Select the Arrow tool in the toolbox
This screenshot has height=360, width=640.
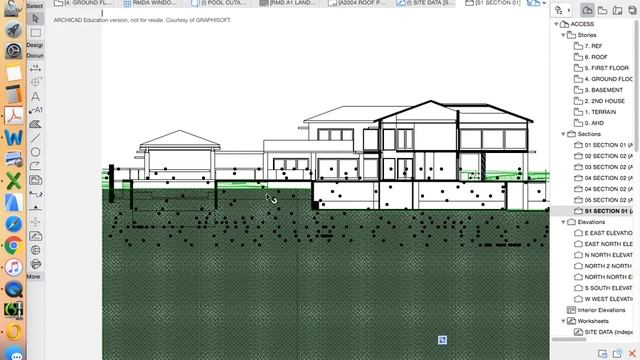(36, 19)
